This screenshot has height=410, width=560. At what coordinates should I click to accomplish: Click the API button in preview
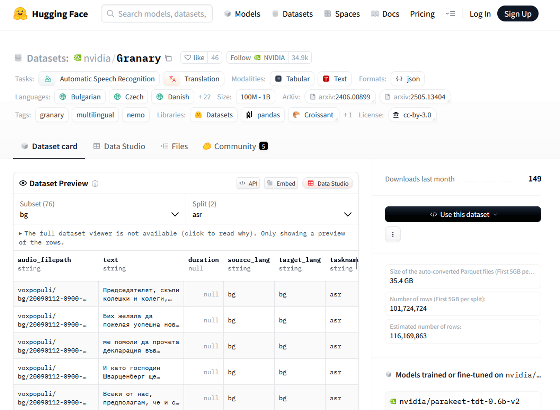point(248,183)
